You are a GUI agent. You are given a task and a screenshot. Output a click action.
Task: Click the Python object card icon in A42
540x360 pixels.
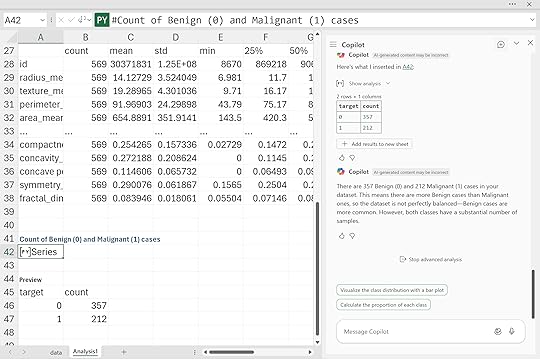click(25, 252)
